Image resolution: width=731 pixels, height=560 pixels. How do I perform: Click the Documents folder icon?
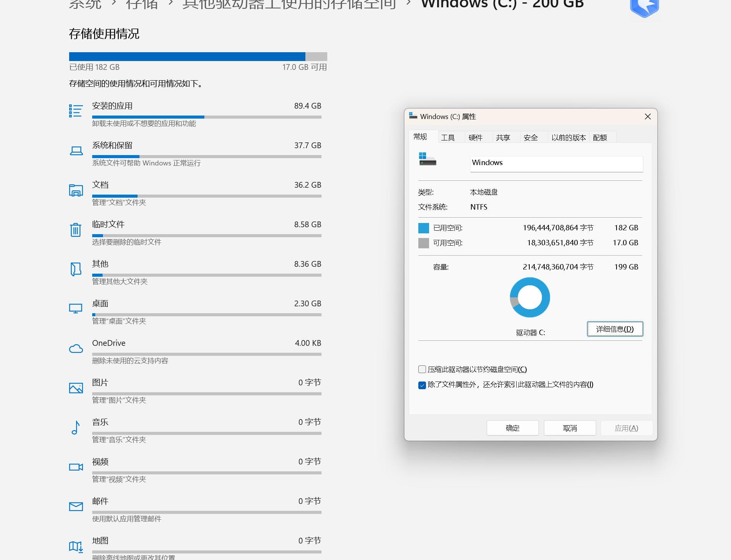pyautogui.click(x=76, y=190)
